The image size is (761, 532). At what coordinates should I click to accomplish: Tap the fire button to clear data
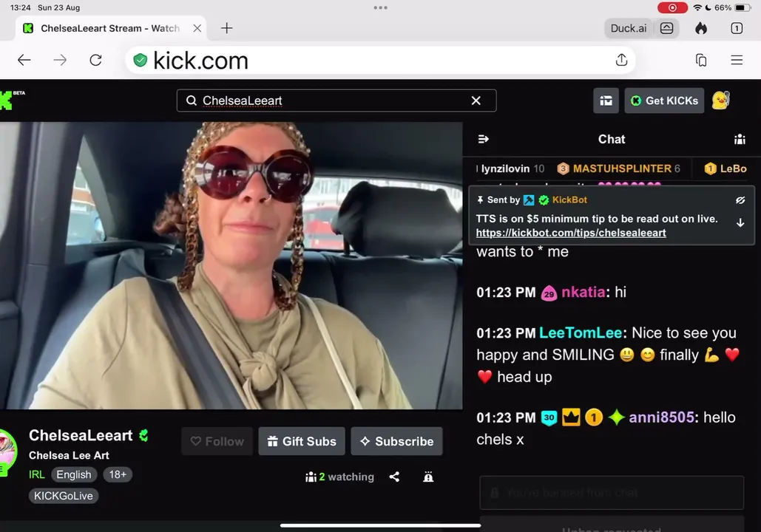701,28
